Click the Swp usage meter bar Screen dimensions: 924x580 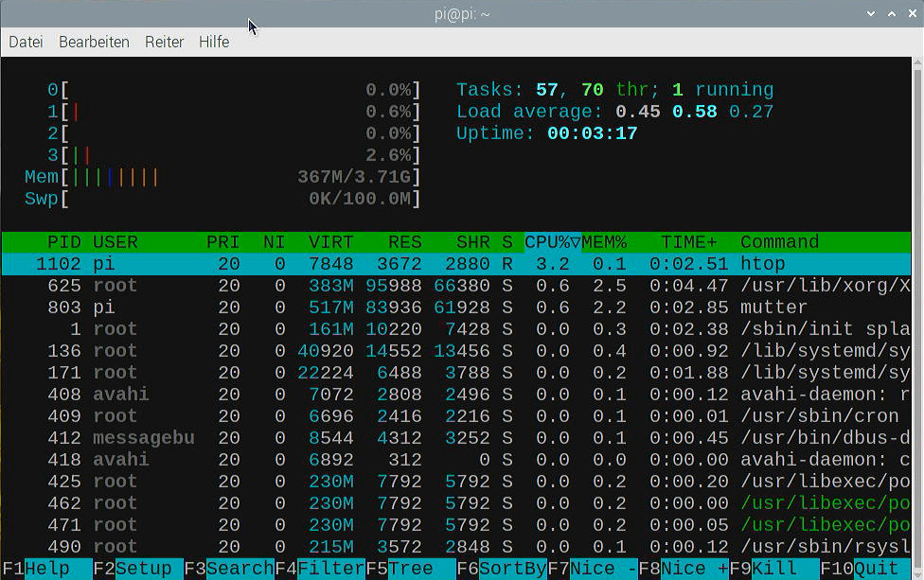click(222, 199)
